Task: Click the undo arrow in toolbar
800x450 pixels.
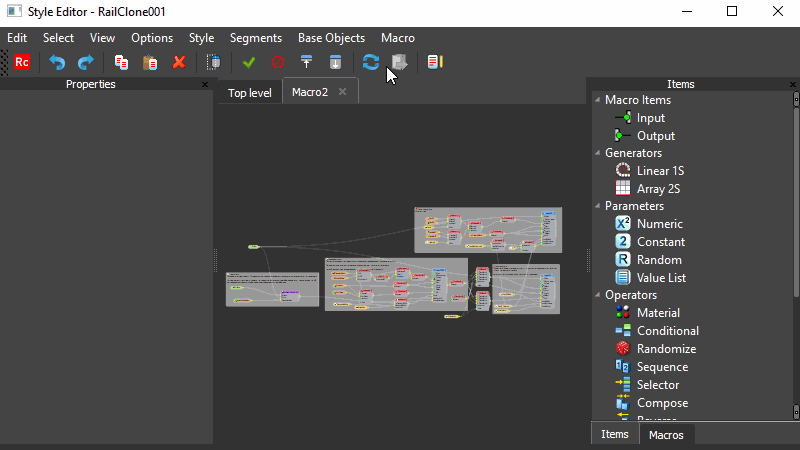Action: click(57, 62)
